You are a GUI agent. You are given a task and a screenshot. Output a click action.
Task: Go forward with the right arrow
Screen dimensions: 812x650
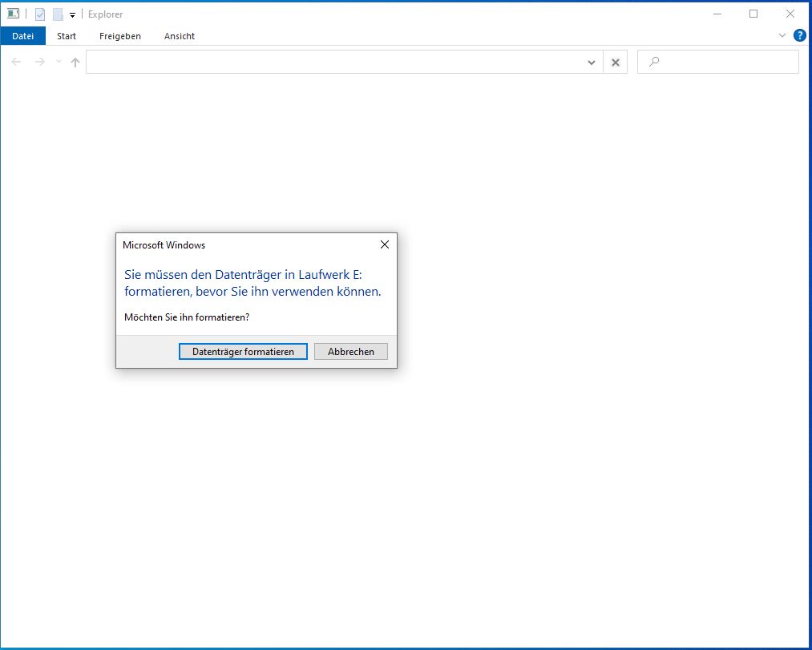39,63
